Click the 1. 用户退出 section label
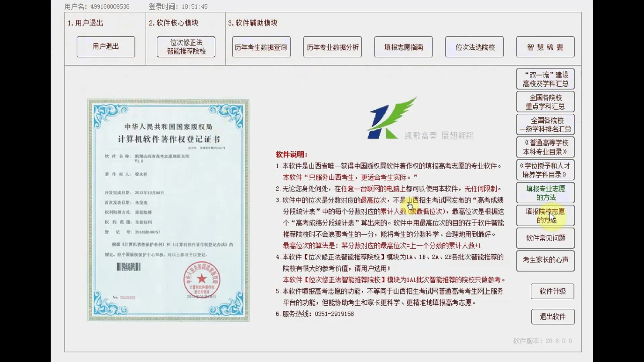Screen dimensions: 644x362 (85, 23)
